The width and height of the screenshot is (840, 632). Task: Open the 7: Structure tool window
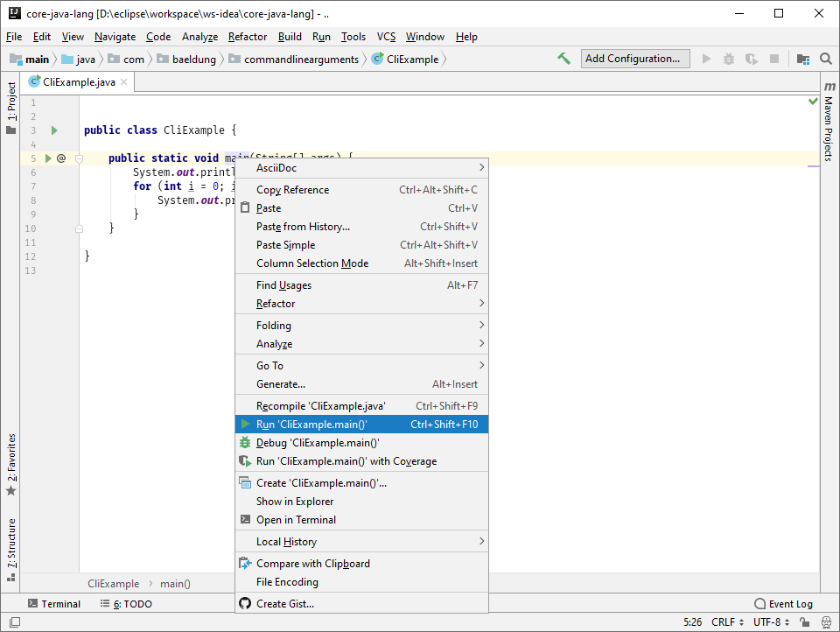tap(10, 550)
